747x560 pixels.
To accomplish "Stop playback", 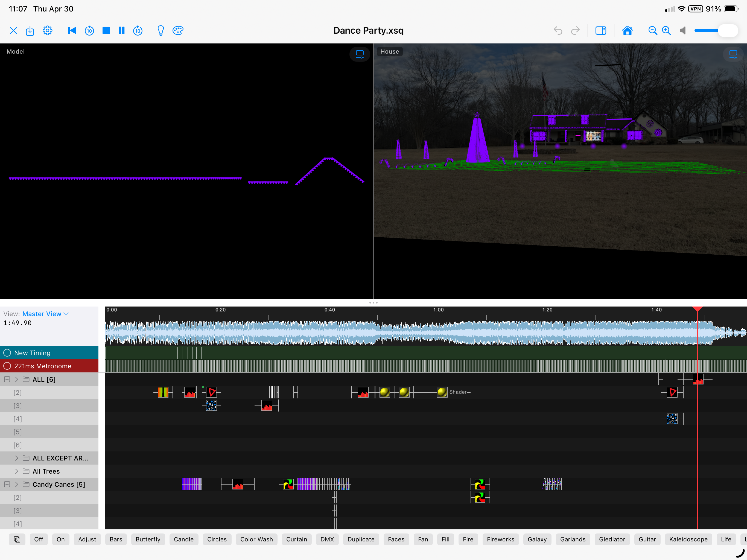I will point(106,31).
